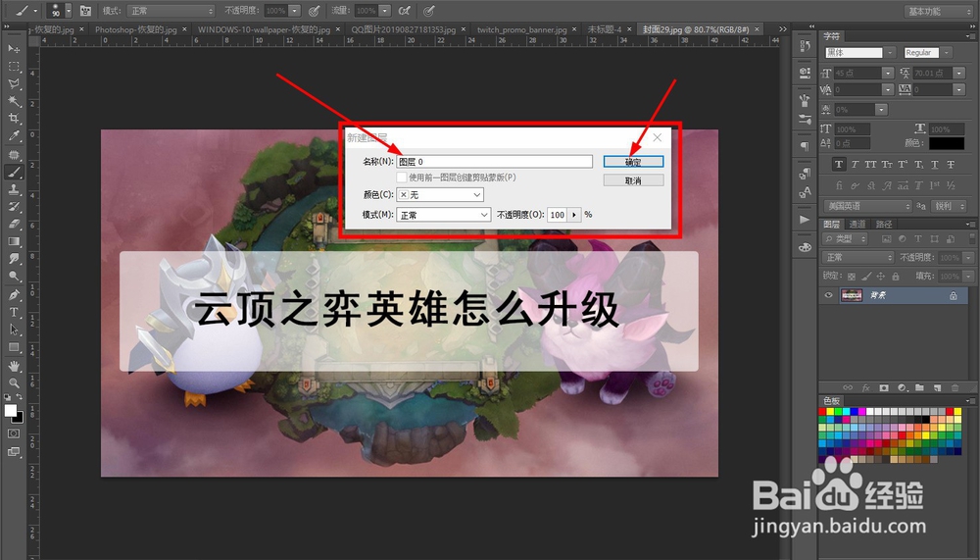
Task: Select the Eraser tool
Action: coord(14,224)
